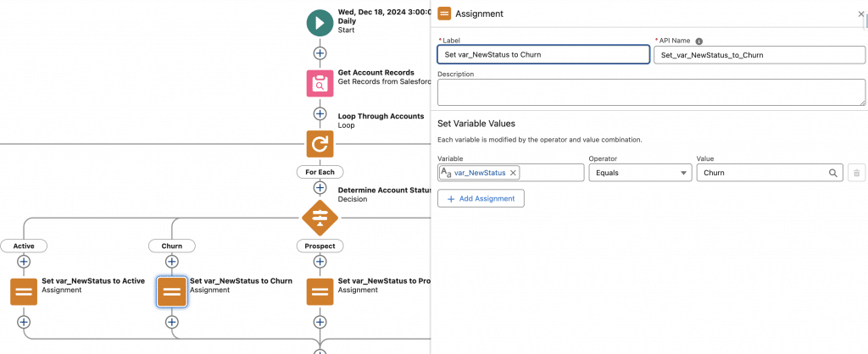Select the Determine Account Status decision diamond
The image size is (868, 354).
click(x=320, y=218)
